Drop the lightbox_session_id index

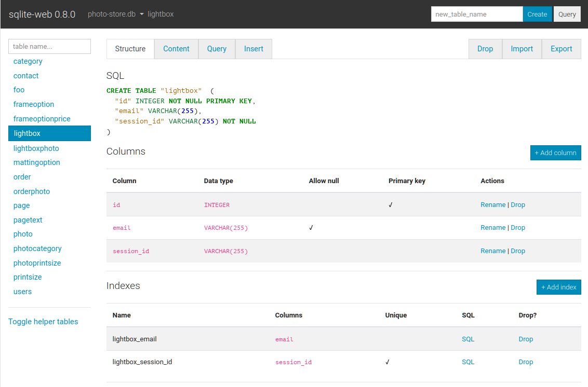click(x=526, y=362)
